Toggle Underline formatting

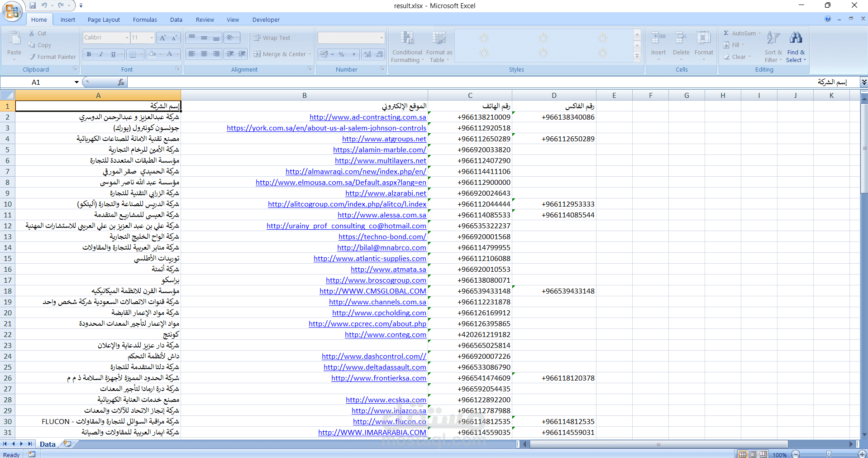(113, 54)
